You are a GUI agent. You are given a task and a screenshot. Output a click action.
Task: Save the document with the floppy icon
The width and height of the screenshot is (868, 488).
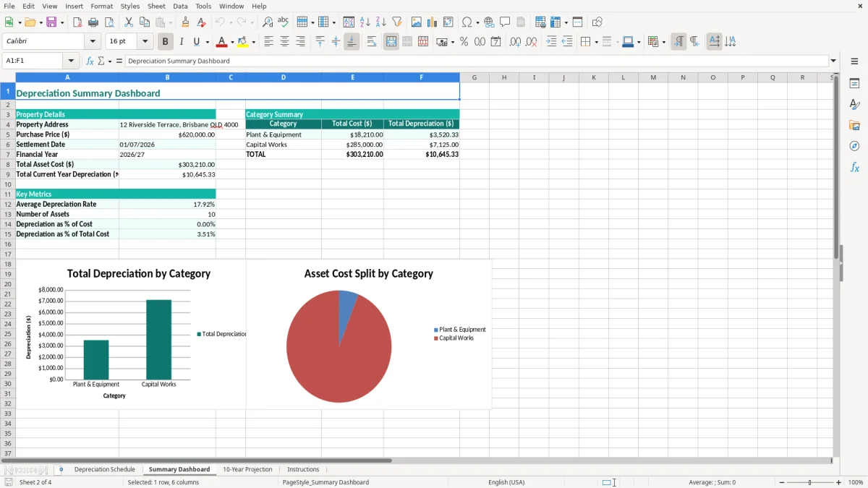pyautogui.click(x=51, y=22)
